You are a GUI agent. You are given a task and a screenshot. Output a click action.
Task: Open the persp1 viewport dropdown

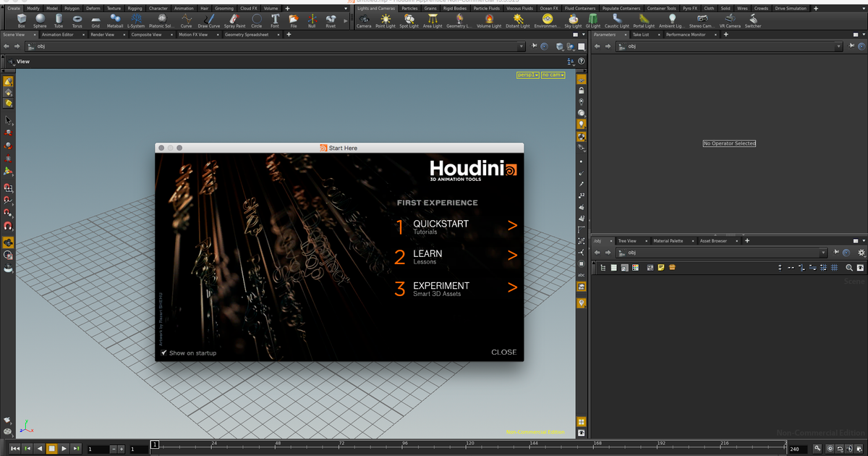click(x=528, y=75)
